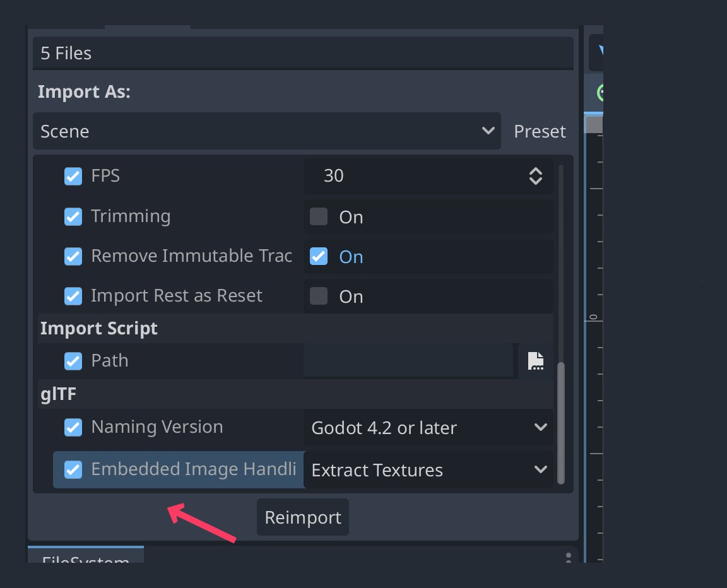Toggle the Trimming property checkbox
The image size is (727, 588).
tap(73, 216)
